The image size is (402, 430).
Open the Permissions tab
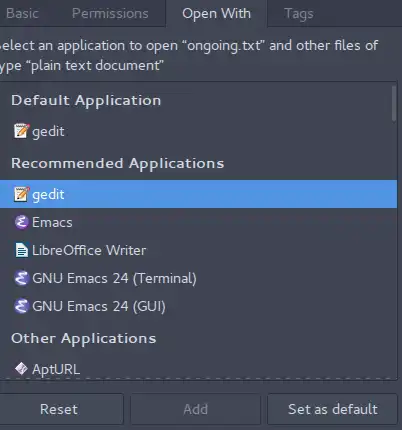pos(110,13)
